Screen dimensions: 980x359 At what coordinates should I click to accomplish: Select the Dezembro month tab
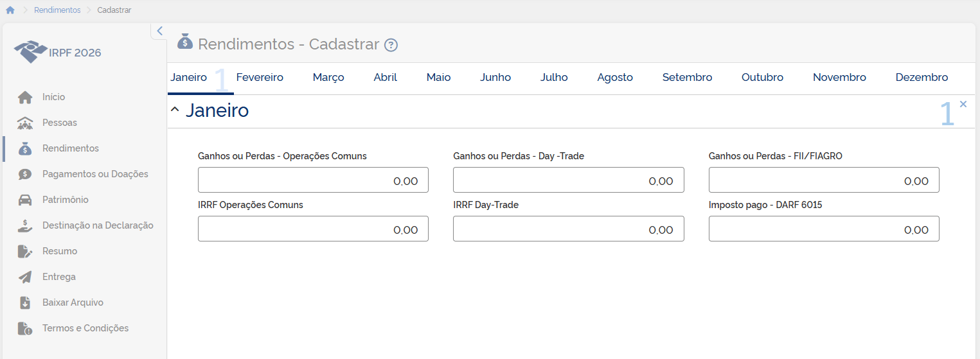click(922, 78)
